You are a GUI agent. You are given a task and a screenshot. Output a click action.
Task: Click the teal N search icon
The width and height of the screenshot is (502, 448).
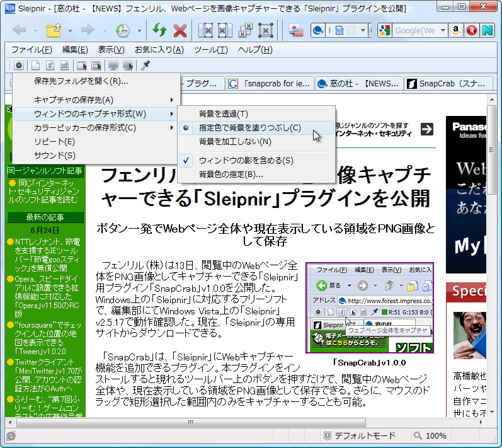[x=488, y=30]
